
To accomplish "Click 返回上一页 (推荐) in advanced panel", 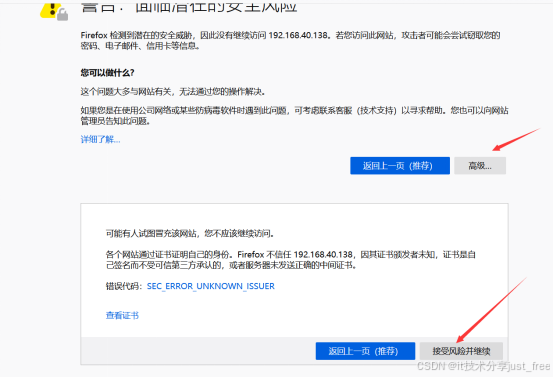I will click(365, 351).
